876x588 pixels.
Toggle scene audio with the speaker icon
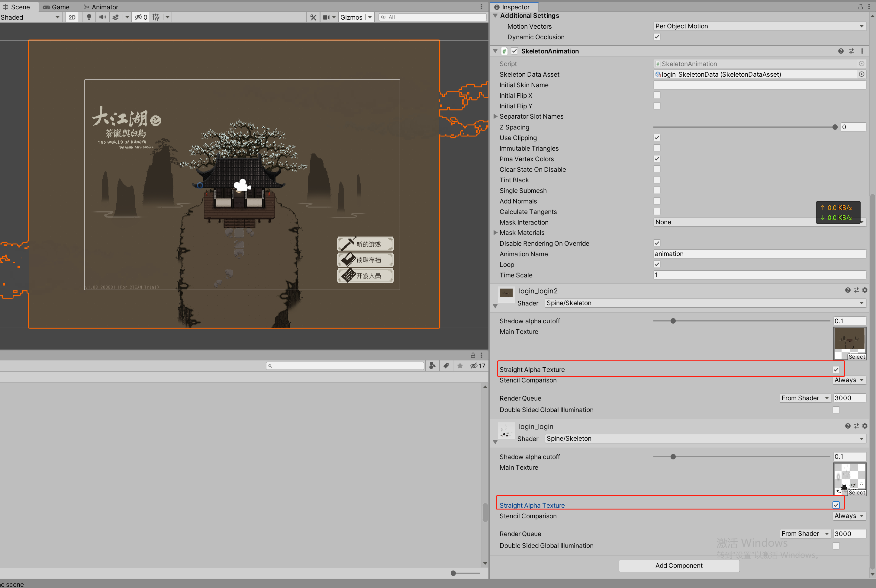point(102,17)
